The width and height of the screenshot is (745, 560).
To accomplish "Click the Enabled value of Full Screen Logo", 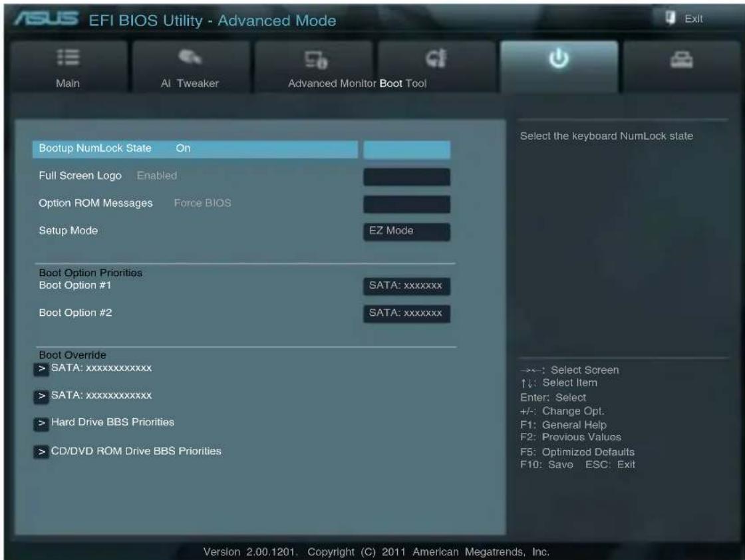I will tap(157, 176).
